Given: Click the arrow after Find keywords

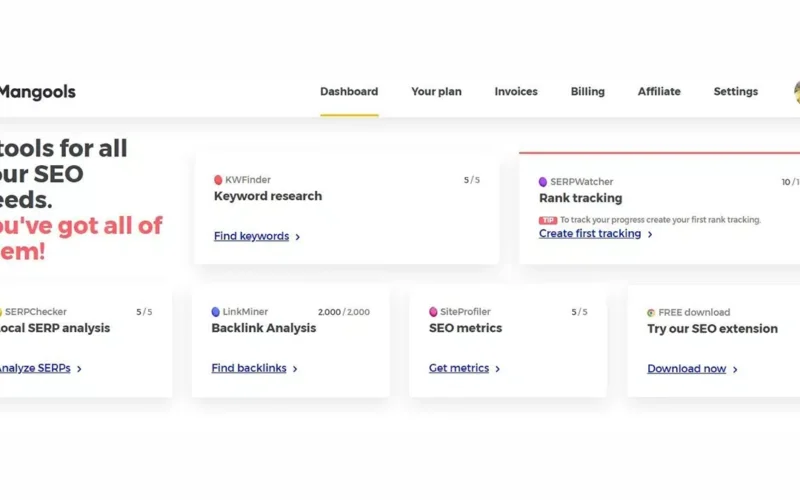Looking at the screenshot, I should click(297, 237).
